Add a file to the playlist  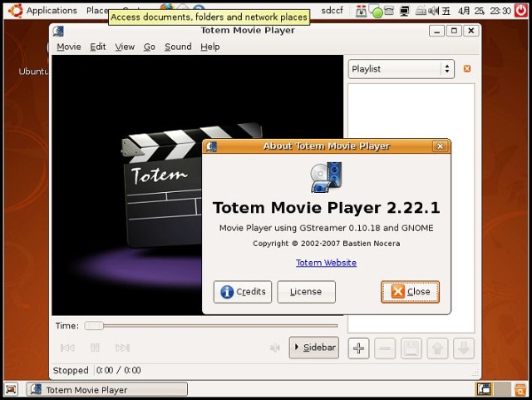point(358,348)
